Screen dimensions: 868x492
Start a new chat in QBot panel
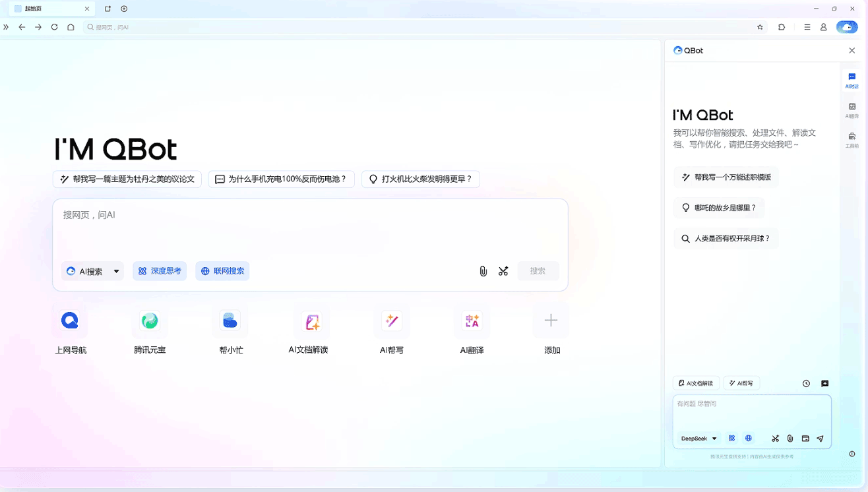tap(824, 383)
